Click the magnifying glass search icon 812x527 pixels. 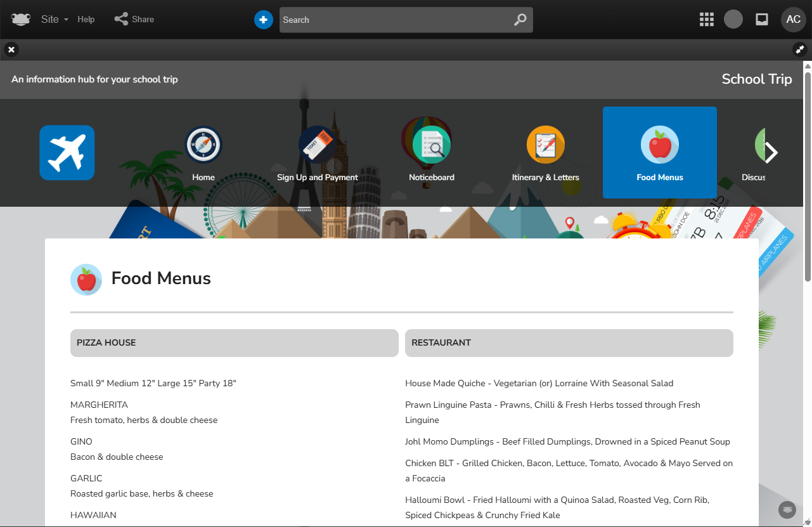click(x=520, y=20)
